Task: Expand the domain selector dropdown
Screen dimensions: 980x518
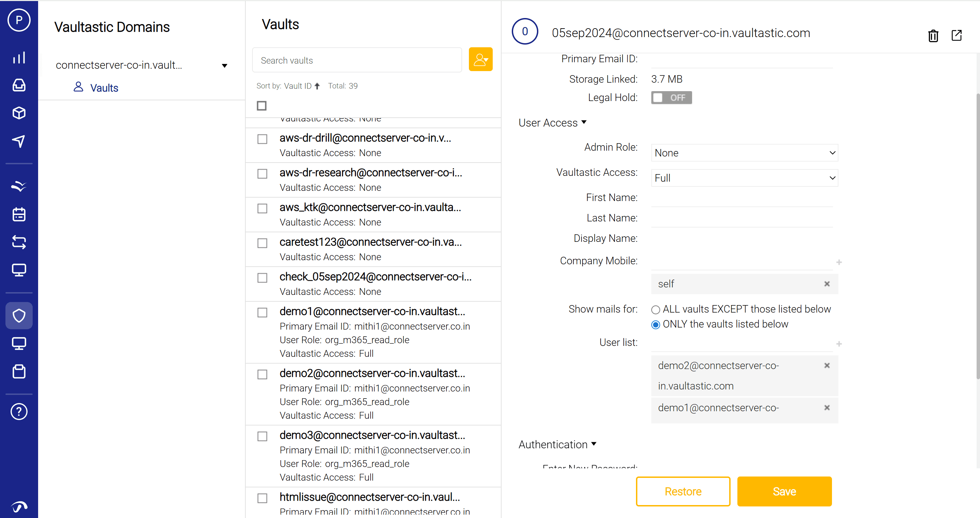Action: (225, 65)
